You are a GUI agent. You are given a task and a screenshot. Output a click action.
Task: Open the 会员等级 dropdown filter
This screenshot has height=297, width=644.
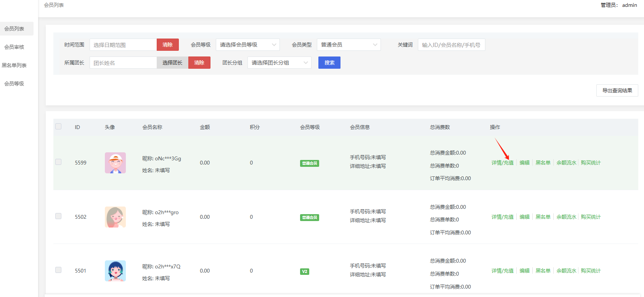click(x=247, y=45)
